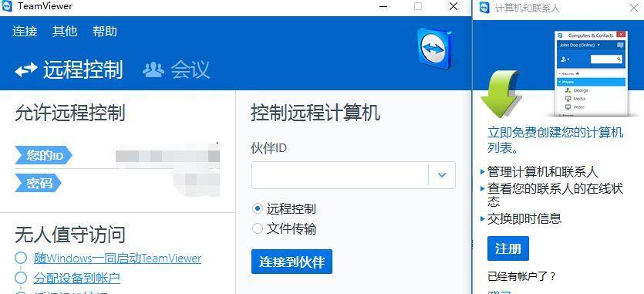
Task: Click 立即免费创建您的计算机列表 heading
Action: (x=555, y=140)
